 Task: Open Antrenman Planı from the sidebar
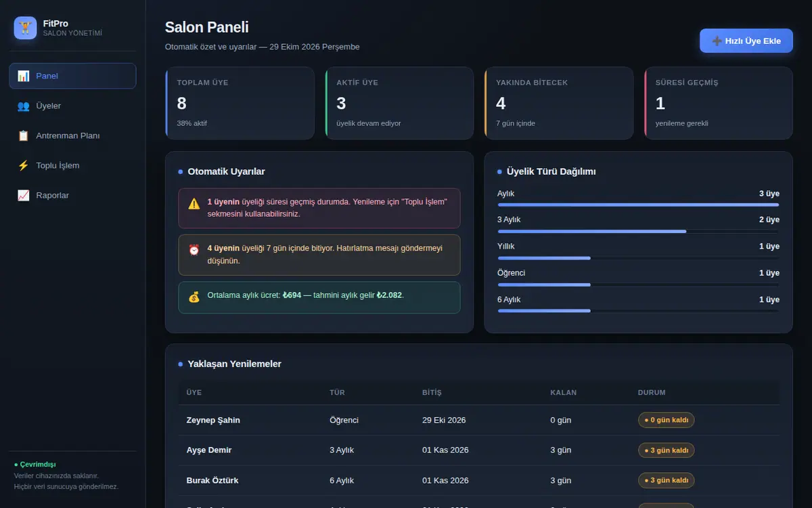pos(72,135)
